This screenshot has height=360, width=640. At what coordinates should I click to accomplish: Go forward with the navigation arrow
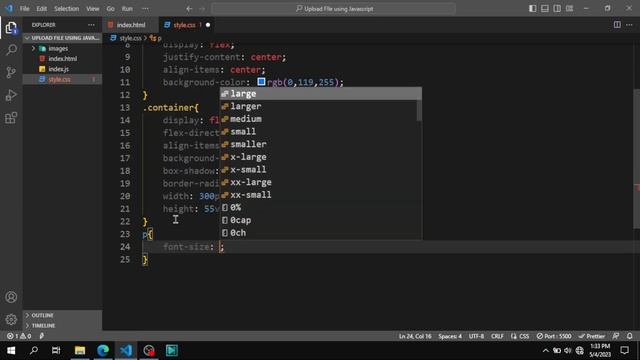click(x=202, y=9)
